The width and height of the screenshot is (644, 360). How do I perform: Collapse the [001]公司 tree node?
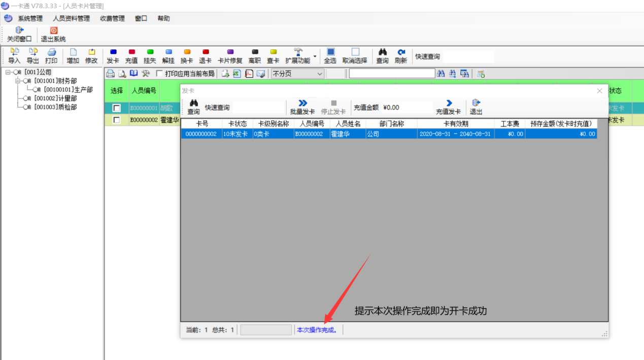(x=9, y=73)
